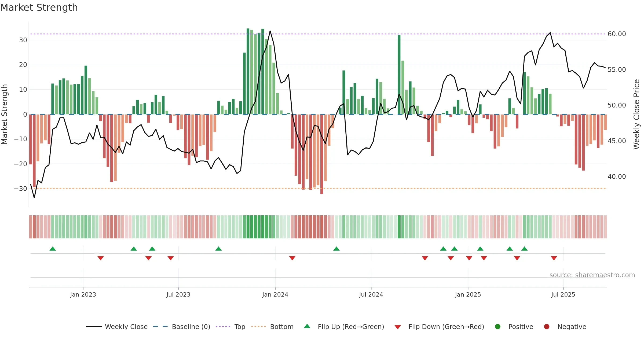Click the −20 left-axis tick label
This screenshot has width=644, height=362.
21,164
